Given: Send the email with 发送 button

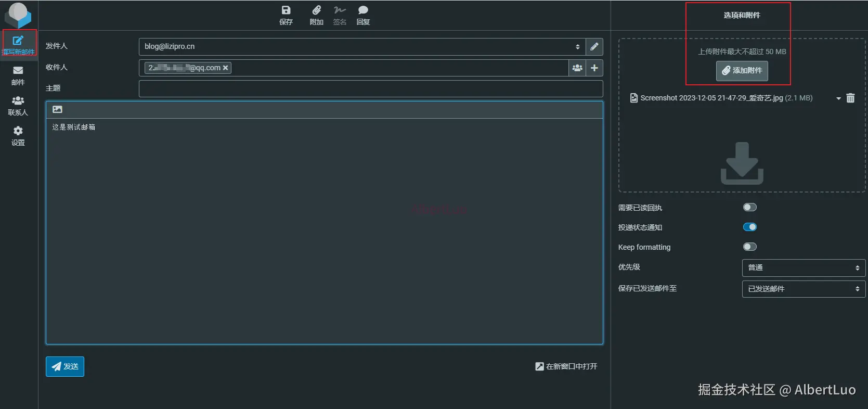Looking at the screenshot, I should click(x=65, y=366).
